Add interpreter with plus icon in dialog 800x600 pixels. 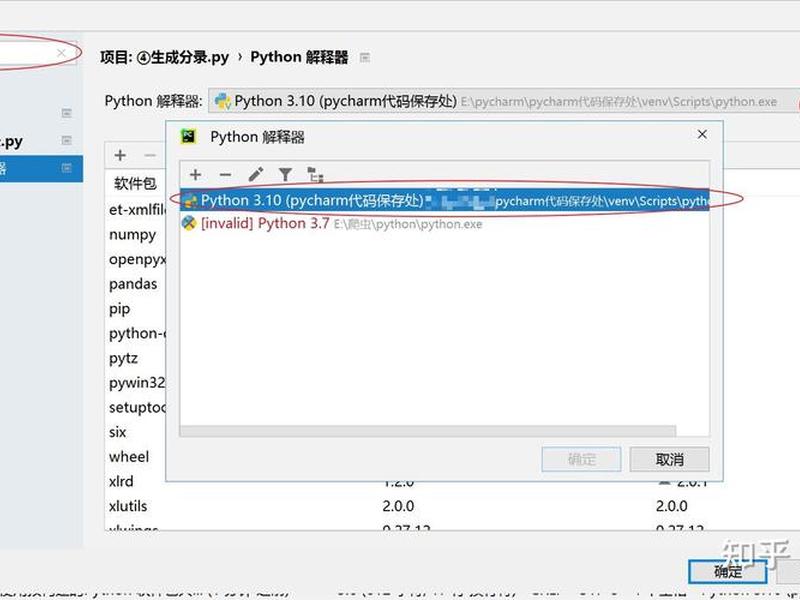click(x=195, y=175)
